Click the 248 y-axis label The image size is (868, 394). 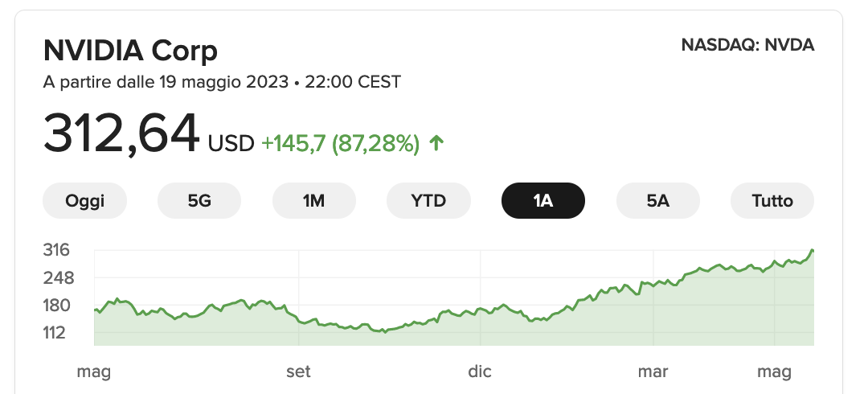tap(58, 277)
